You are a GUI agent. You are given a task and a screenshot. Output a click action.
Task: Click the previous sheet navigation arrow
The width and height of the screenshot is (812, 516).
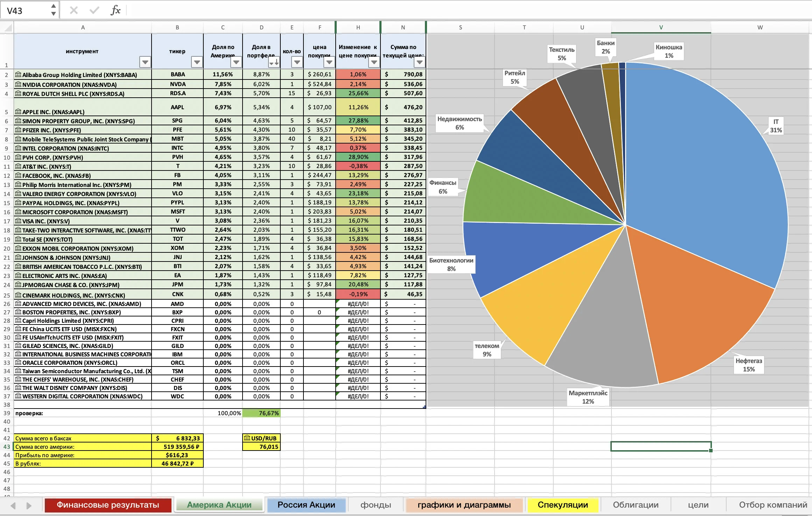click(x=13, y=505)
